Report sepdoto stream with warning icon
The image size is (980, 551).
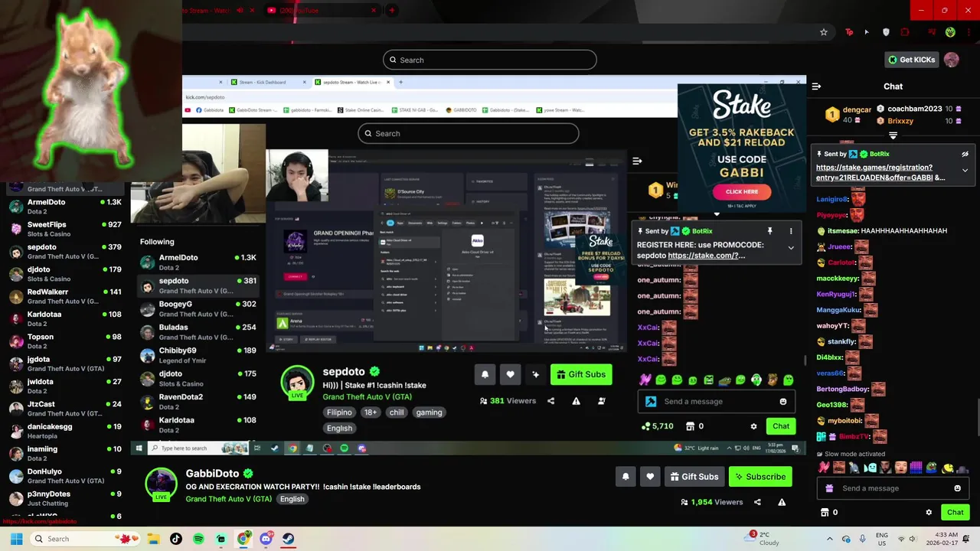point(576,401)
